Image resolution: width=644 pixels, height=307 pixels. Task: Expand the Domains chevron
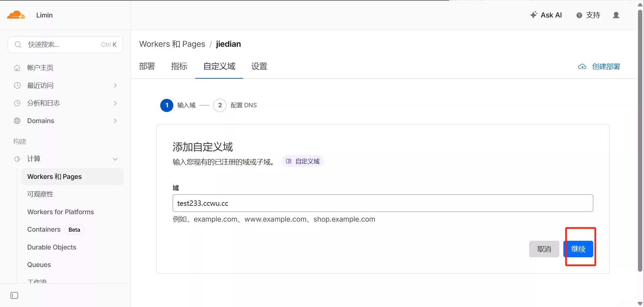[x=115, y=121]
